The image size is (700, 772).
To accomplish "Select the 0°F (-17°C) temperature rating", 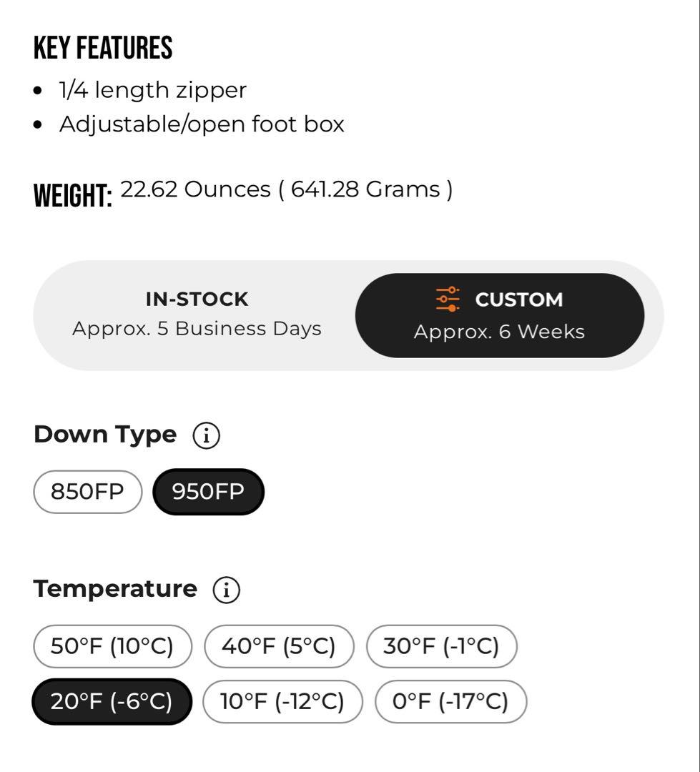I will (x=450, y=702).
